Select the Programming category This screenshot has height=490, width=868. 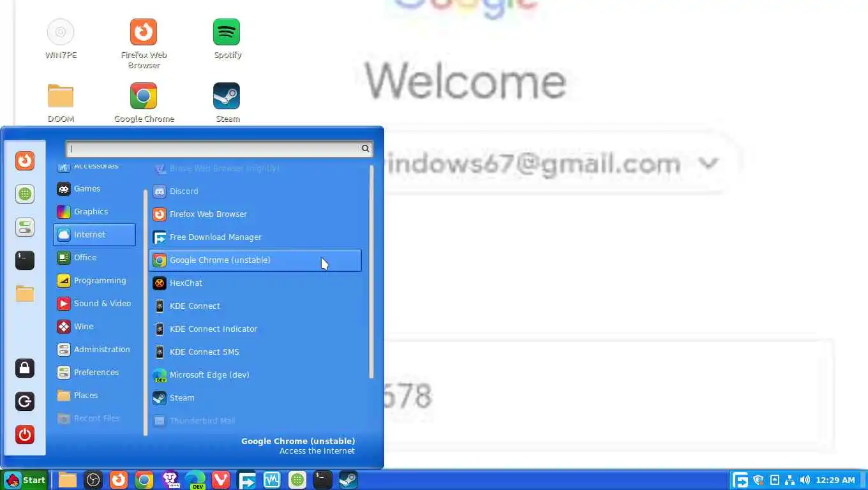pyautogui.click(x=94, y=281)
